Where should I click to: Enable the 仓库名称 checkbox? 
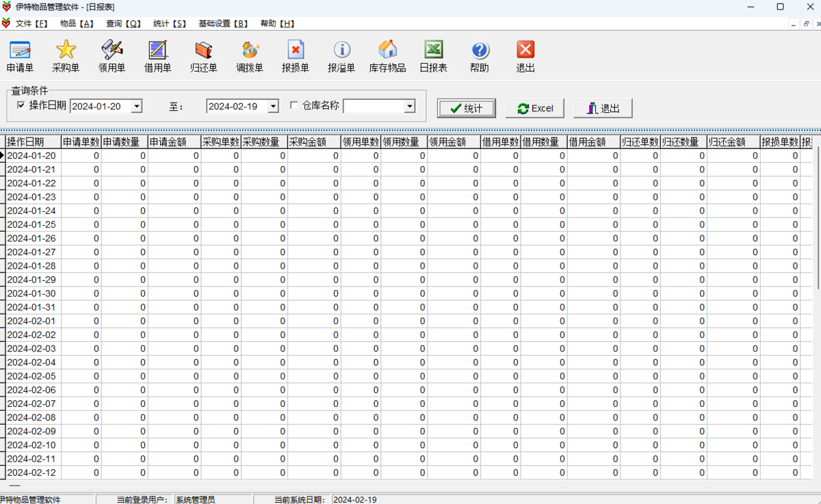pyautogui.click(x=294, y=105)
